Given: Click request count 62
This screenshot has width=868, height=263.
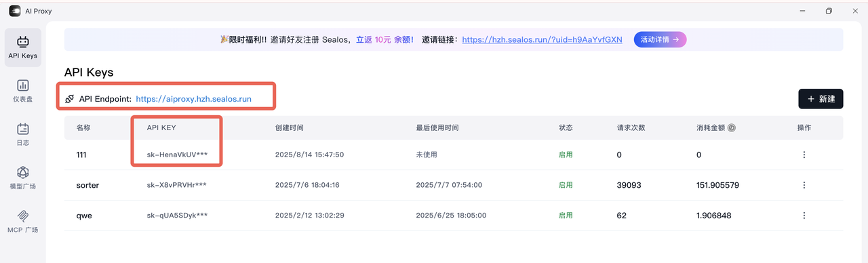Looking at the screenshot, I should coord(622,216).
